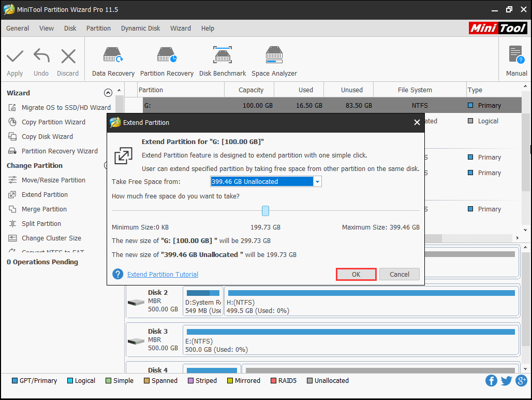The width and height of the screenshot is (532, 400).
Task: Click the MiniTool logo
Action: pyautogui.click(x=498, y=28)
